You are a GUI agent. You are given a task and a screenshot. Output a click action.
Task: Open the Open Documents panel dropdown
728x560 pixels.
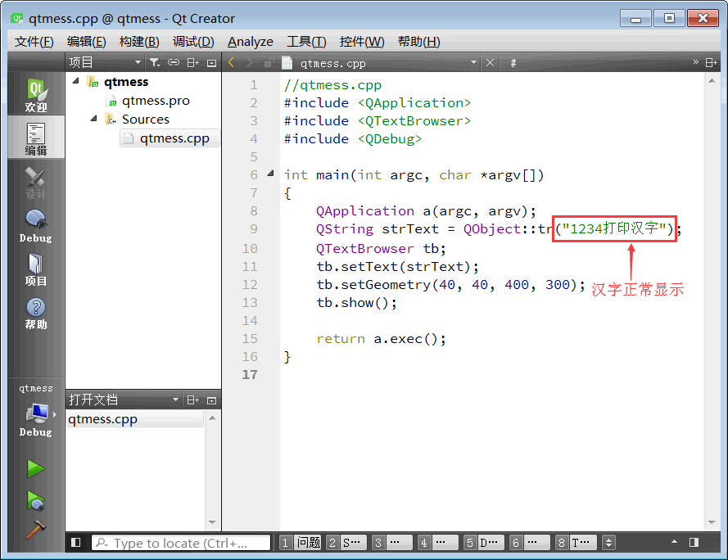[175, 400]
